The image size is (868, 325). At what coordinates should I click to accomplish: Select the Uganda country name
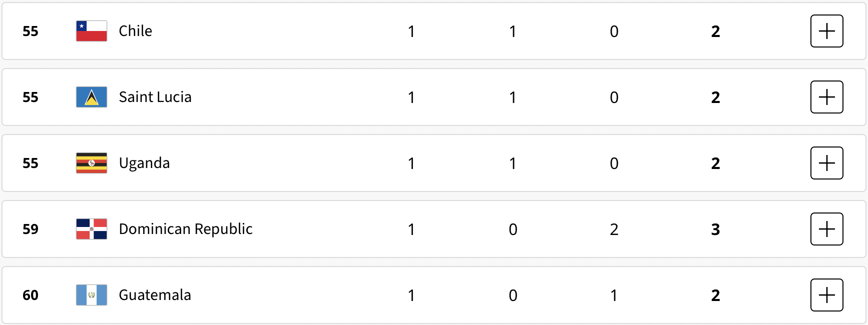tap(144, 163)
